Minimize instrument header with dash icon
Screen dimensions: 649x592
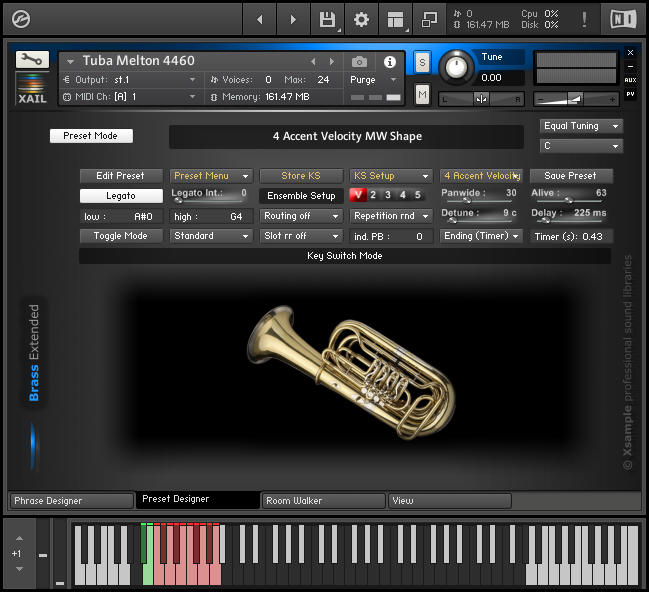(630, 66)
